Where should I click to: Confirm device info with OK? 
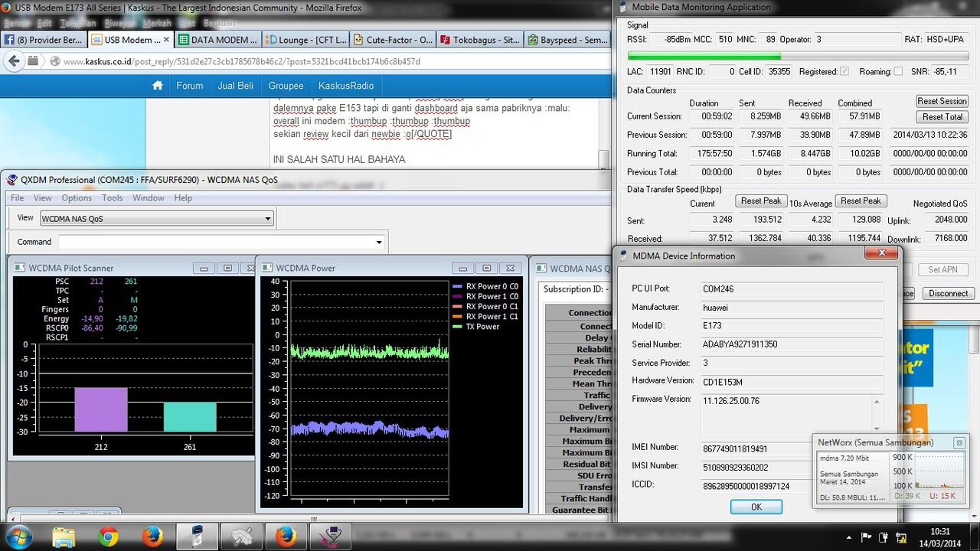[x=756, y=507]
